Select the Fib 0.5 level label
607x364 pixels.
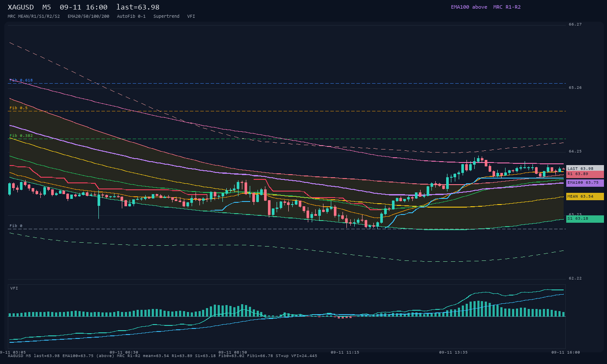coord(19,108)
